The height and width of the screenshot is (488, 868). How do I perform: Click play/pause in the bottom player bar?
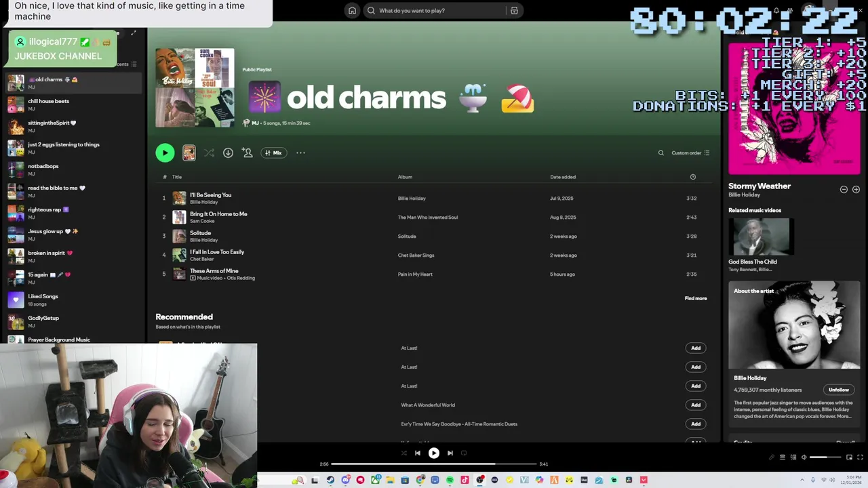click(x=434, y=453)
